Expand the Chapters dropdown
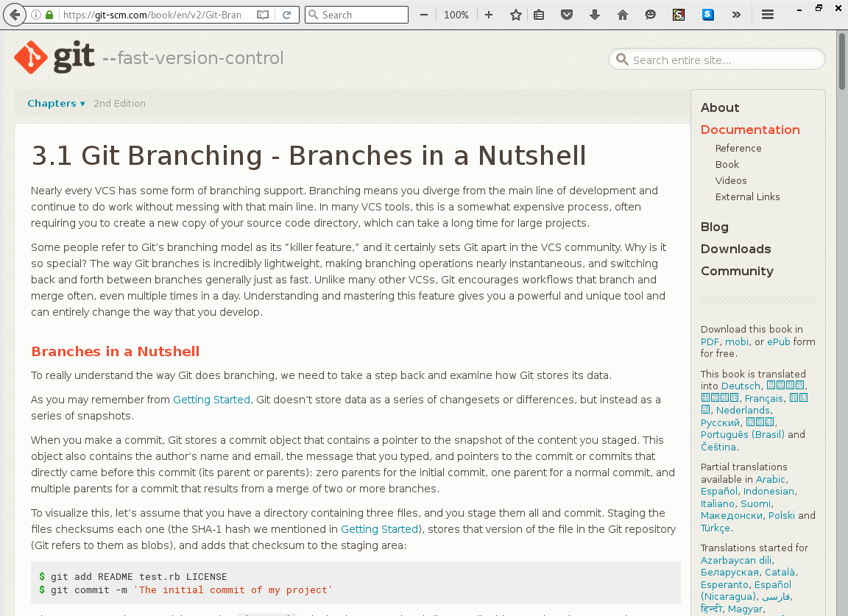 pos(56,103)
